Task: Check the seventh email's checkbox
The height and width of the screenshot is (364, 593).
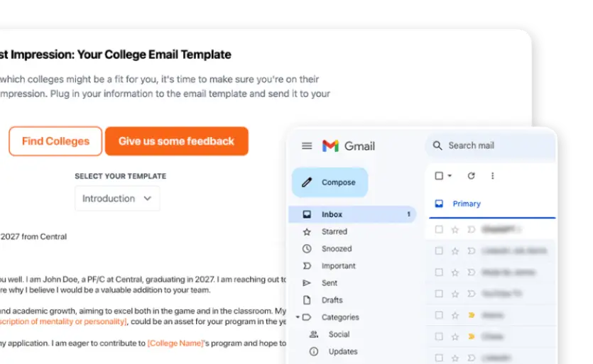Action: [439, 358]
